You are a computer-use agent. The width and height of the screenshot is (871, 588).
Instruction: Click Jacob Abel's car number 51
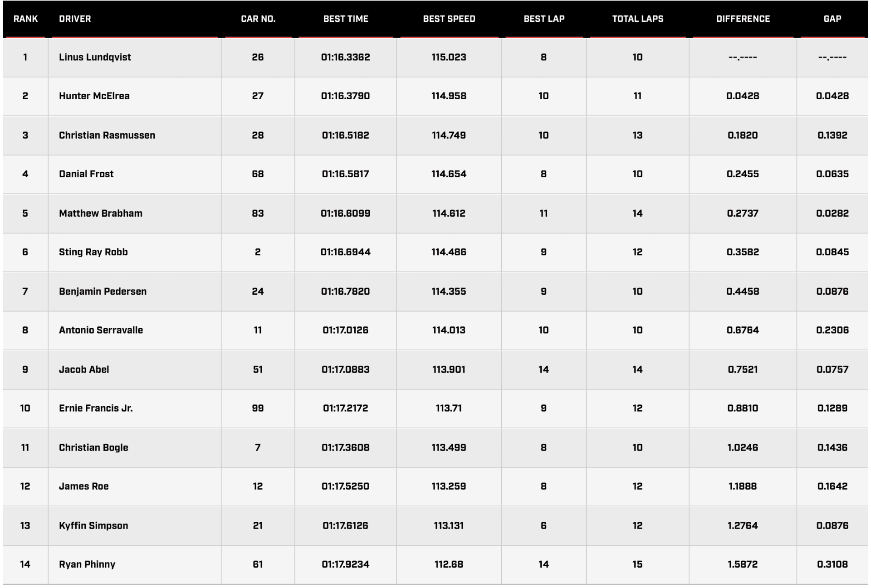pos(258,369)
